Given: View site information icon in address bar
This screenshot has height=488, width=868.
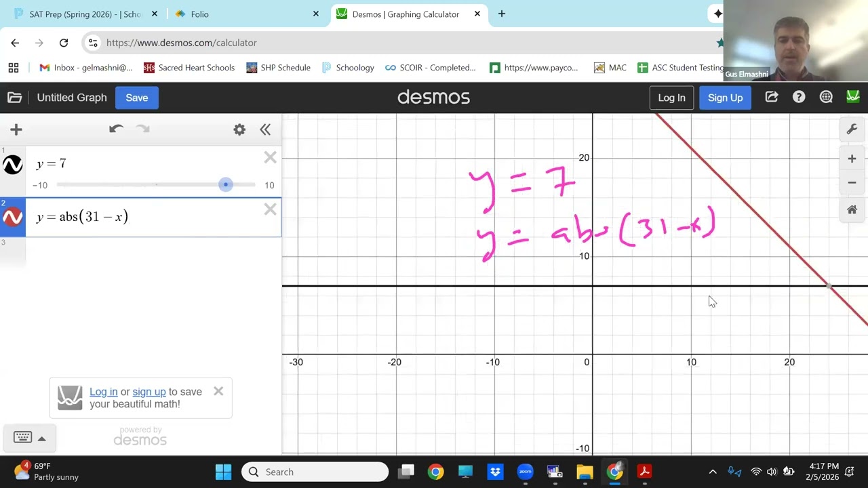Looking at the screenshot, I should click(93, 43).
